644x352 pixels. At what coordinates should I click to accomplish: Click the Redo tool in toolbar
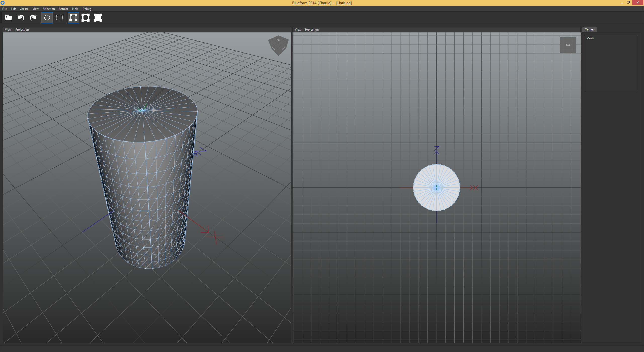pyautogui.click(x=33, y=17)
